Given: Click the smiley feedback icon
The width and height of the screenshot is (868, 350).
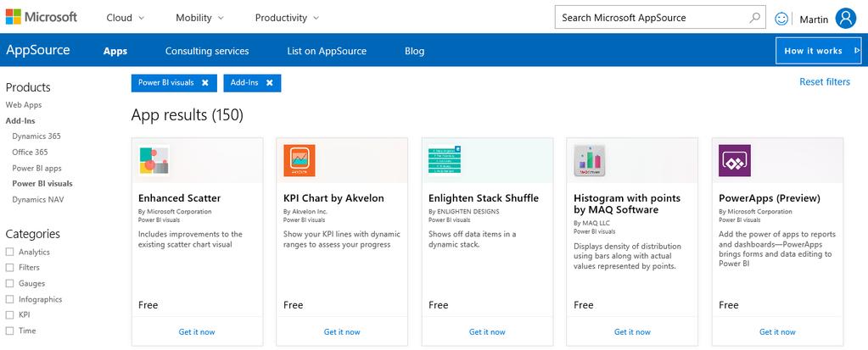Looking at the screenshot, I should tap(781, 19).
